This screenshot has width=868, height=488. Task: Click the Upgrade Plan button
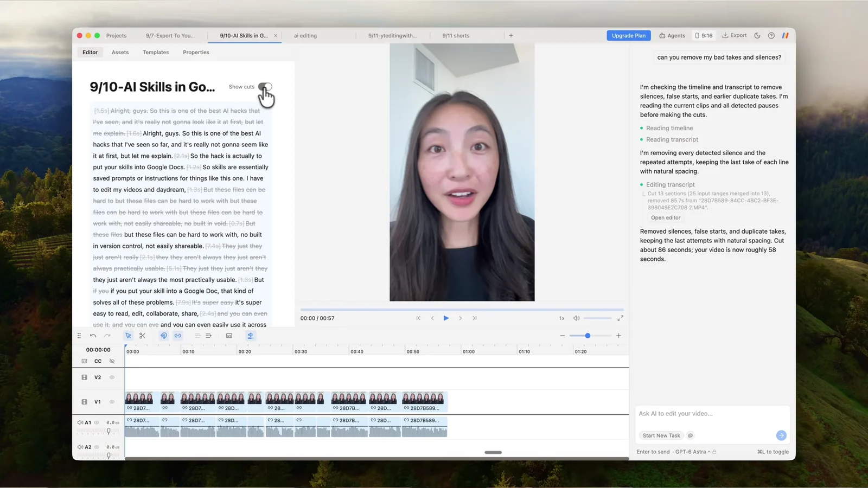pyautogui.click(x=629, y=36)
